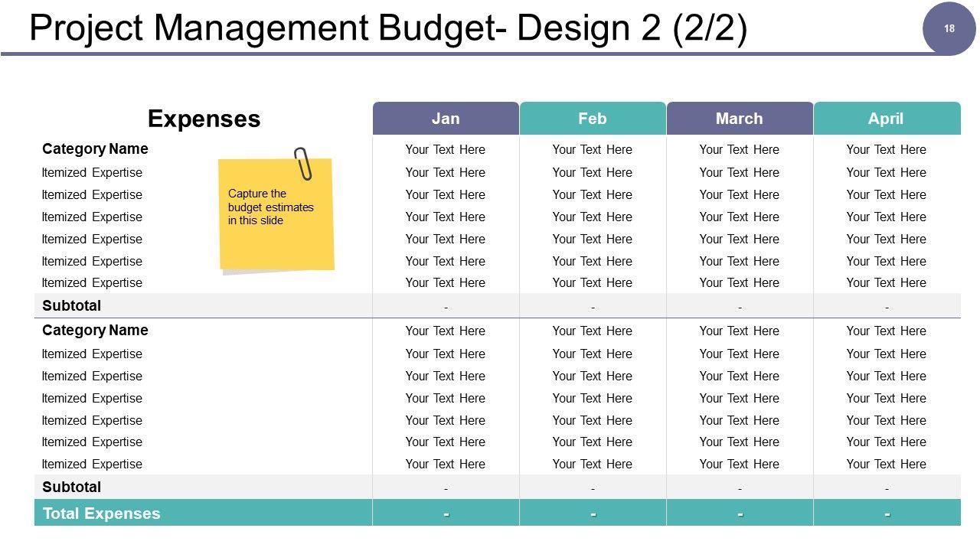This screenshot has height=551, width=980.
Task: Click the slide number 18 badge
Action: [949, 29]
